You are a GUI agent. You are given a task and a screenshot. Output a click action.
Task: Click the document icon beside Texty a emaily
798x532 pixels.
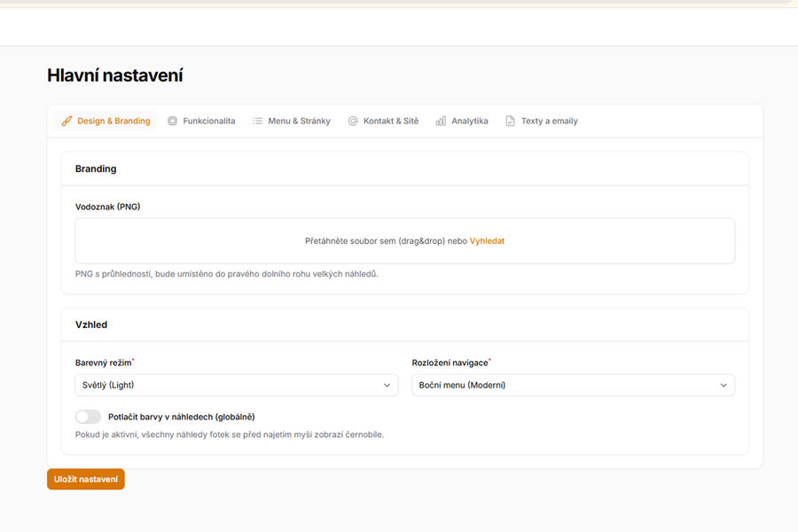tap(510, 121)
